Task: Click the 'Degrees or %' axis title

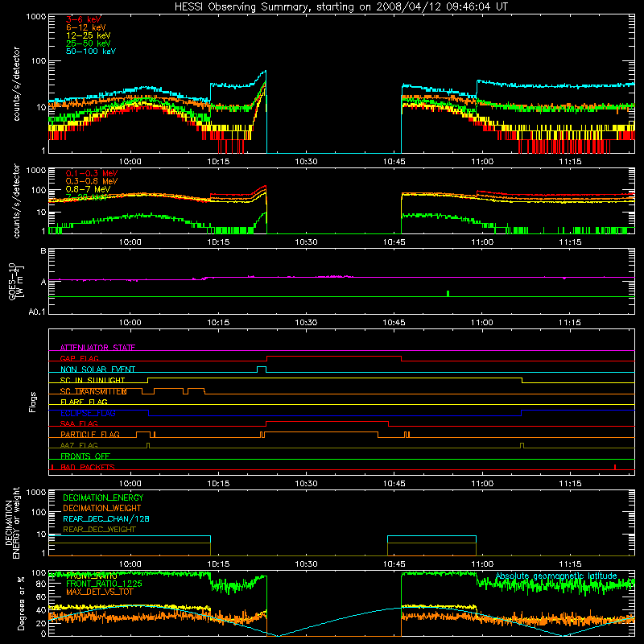Action: (x=21, y=603)
